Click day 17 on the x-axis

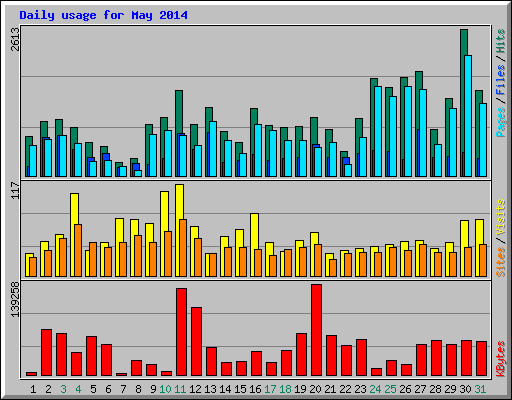[x=270, y=389]
